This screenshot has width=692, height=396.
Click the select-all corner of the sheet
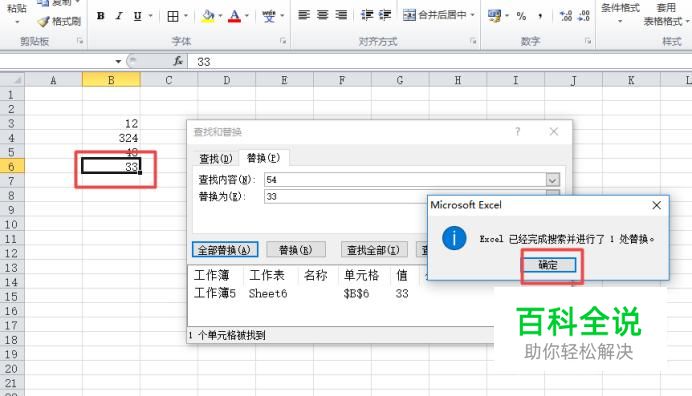[x=12, y=80]
